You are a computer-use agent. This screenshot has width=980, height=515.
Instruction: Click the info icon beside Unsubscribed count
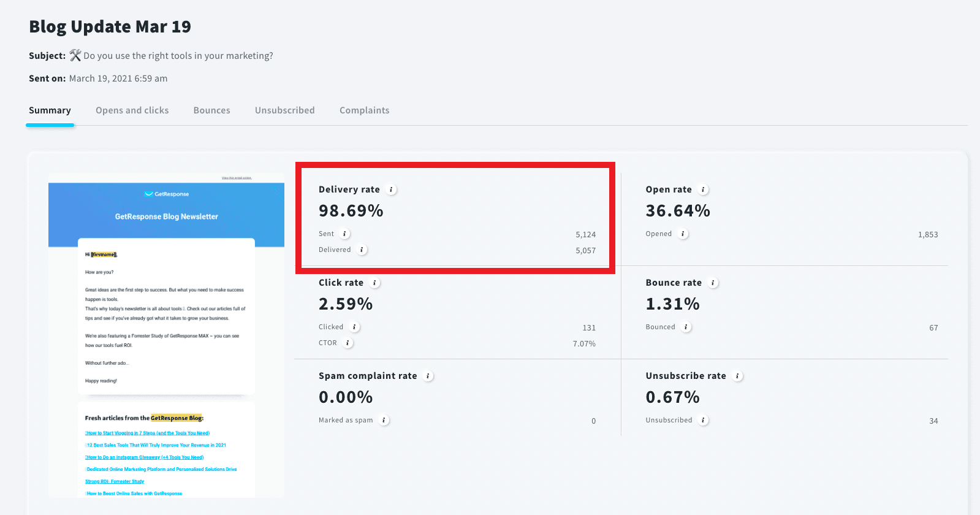click(704, 421)
